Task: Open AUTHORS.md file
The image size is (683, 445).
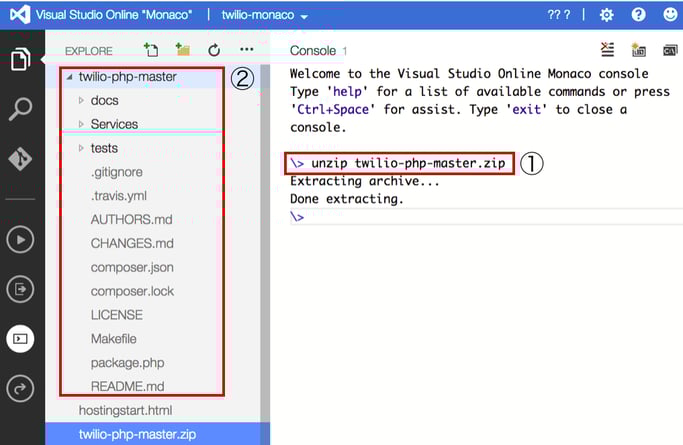Action: (x=131, y=219)
